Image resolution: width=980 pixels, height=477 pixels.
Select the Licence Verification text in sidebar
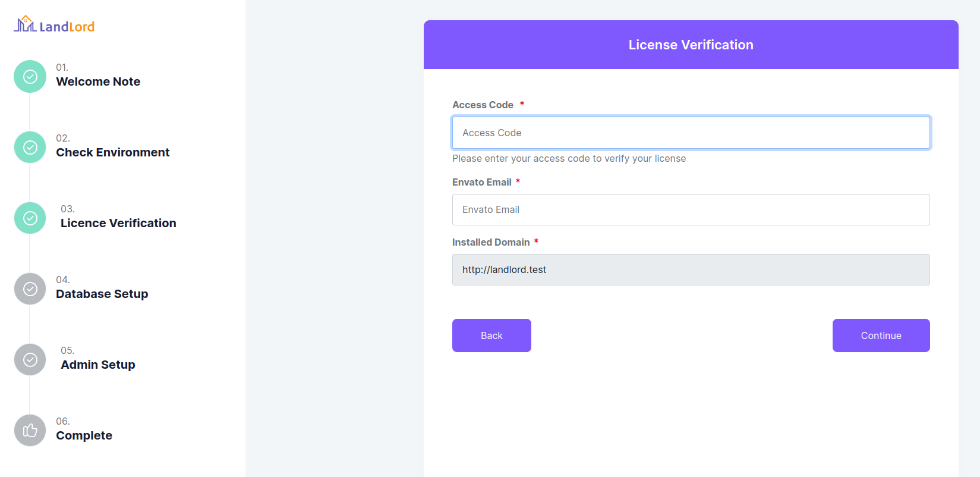pyautogui.click(x=118, y=224)
